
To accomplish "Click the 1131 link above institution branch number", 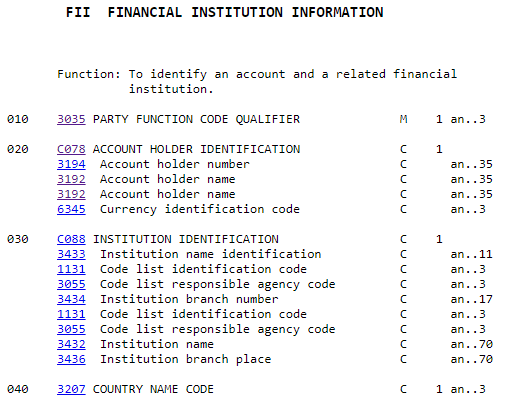I will [x=71, y=269].
